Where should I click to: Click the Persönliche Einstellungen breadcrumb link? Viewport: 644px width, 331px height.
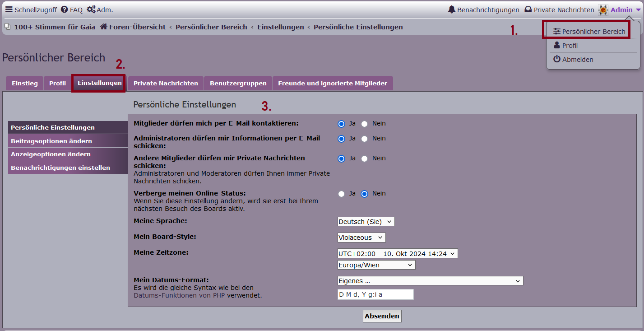pyautogui.click(x=358, y=27)
